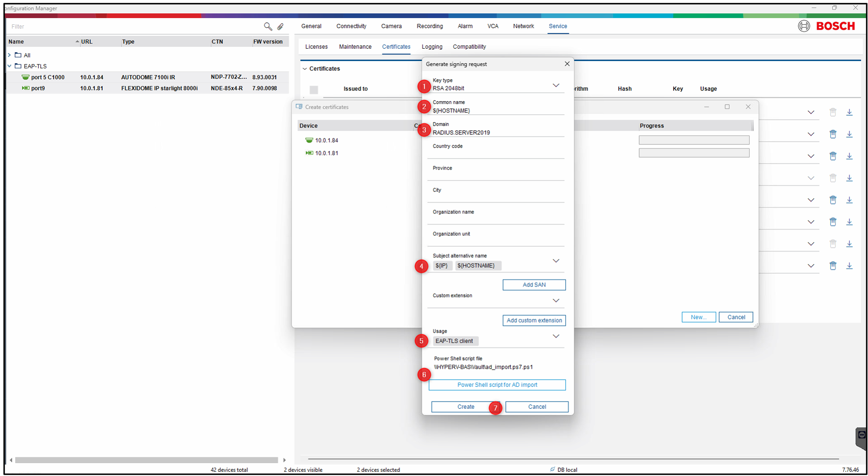
Task: Click the Country code input field
Action: [496, 153]
